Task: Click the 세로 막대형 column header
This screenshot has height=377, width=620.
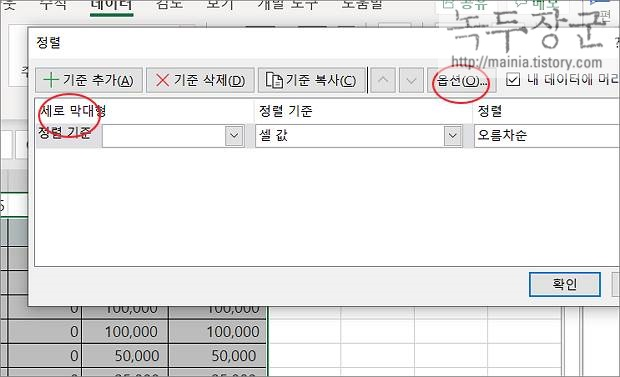Action: [x=73, y=111]
